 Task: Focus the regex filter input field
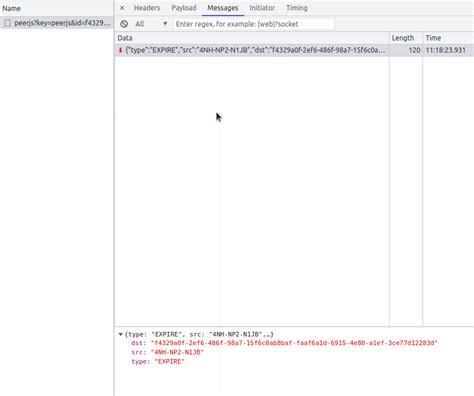pyautogui.click(x=253, y=24)
